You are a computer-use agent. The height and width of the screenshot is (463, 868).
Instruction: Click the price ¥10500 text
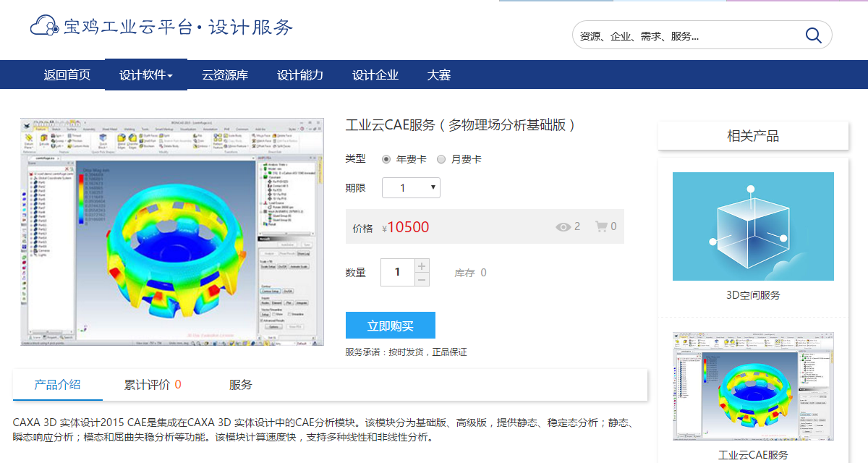[x=406, y=227]
